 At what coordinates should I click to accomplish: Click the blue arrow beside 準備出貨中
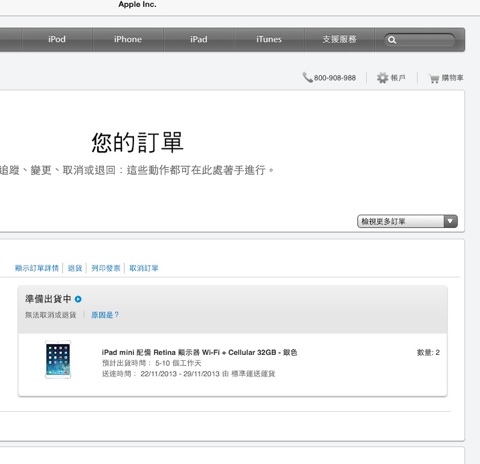click(x=78, y=299)
